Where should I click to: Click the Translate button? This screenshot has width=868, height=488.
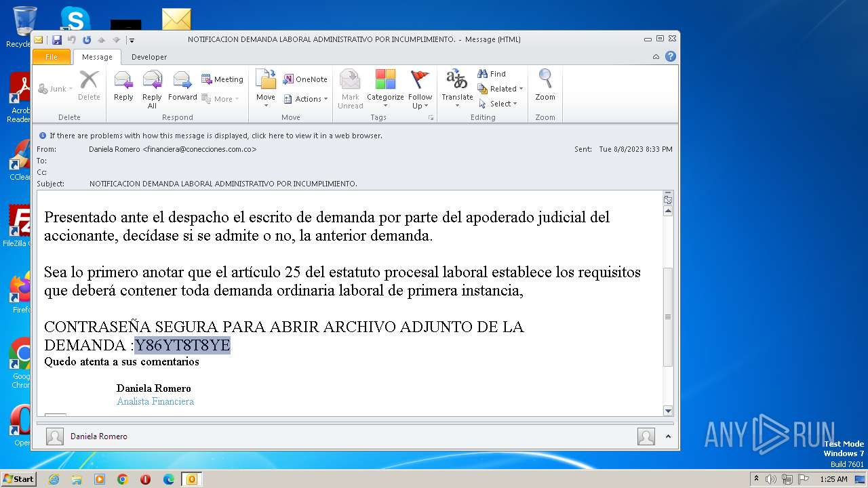click(x=457, y=89)
